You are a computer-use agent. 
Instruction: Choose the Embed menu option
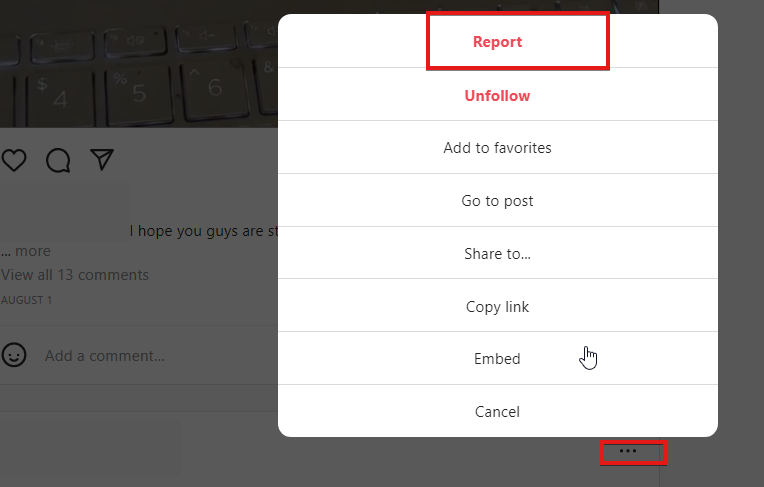pyautogui.click(x=498, y=359)
